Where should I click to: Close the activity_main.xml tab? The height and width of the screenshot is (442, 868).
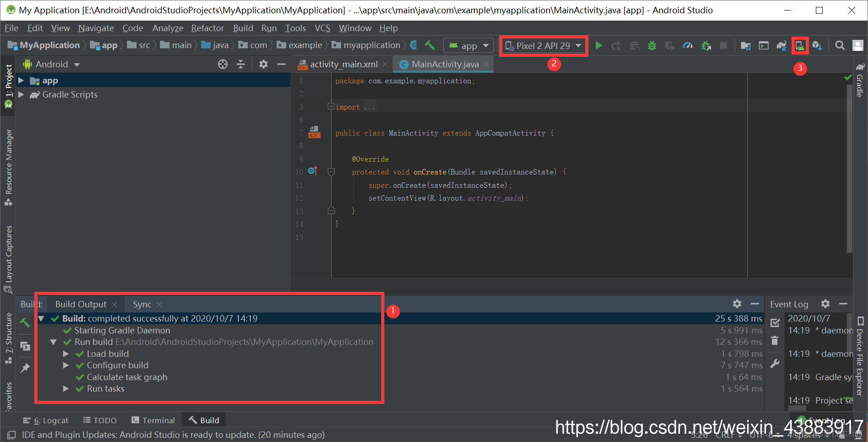tap(385, 64)
